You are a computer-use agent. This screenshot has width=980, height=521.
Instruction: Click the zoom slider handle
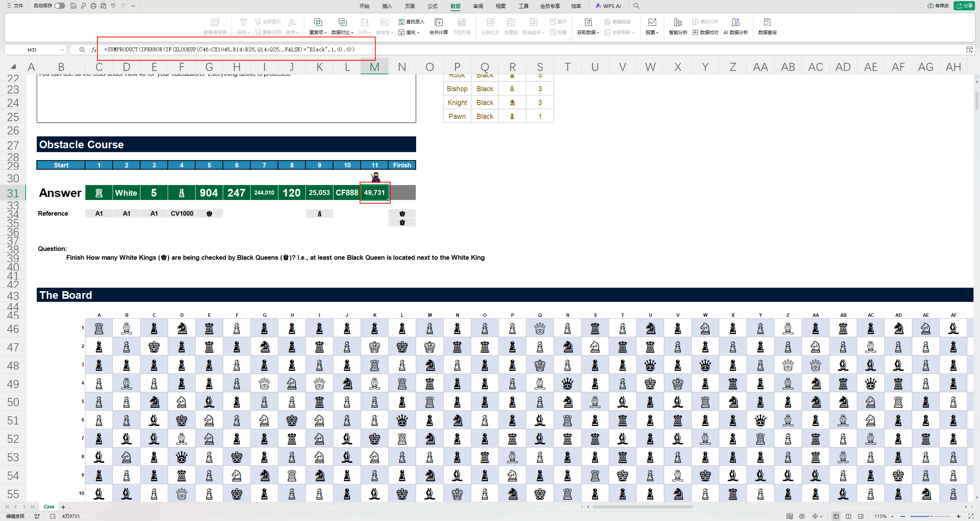[x=931, y=516]
